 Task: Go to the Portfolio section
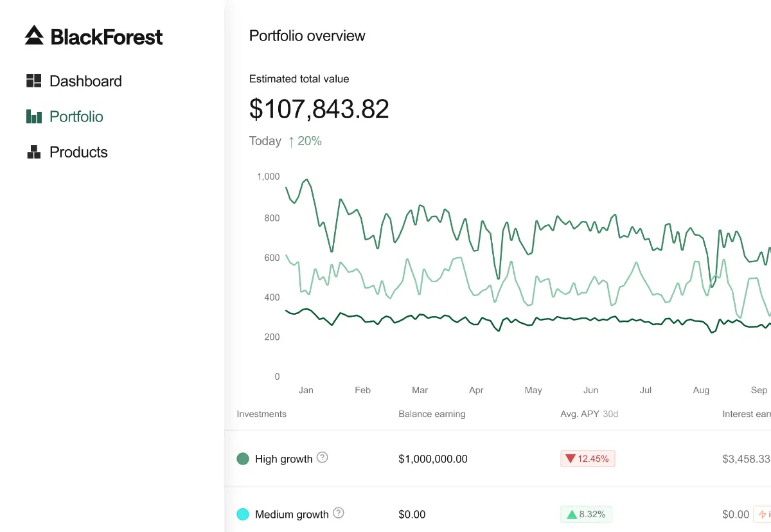[x=76, y=116]
